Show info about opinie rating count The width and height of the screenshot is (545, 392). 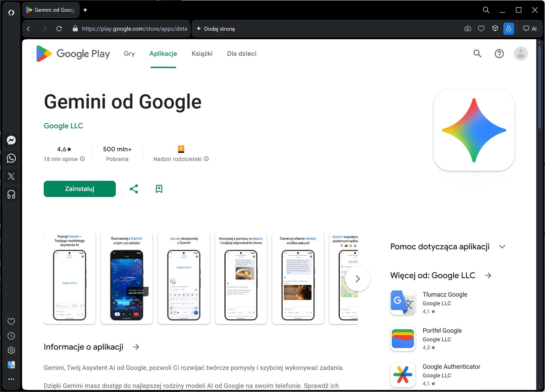pyautogui.click(x=82, y=159)
